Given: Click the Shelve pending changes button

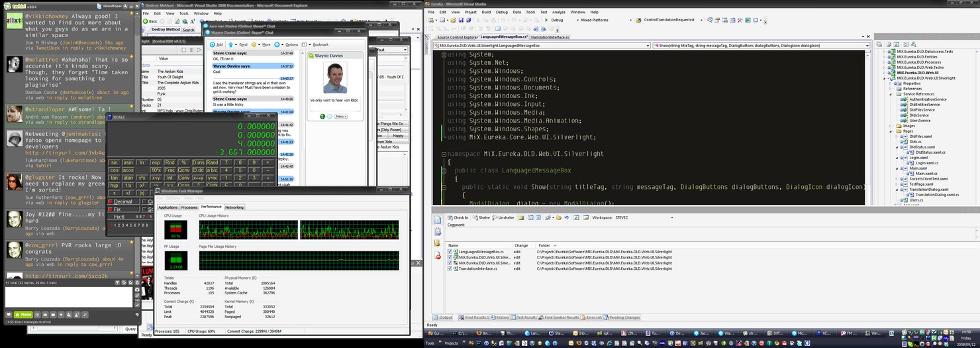Looking at the screenshot, I should [481, 217].
